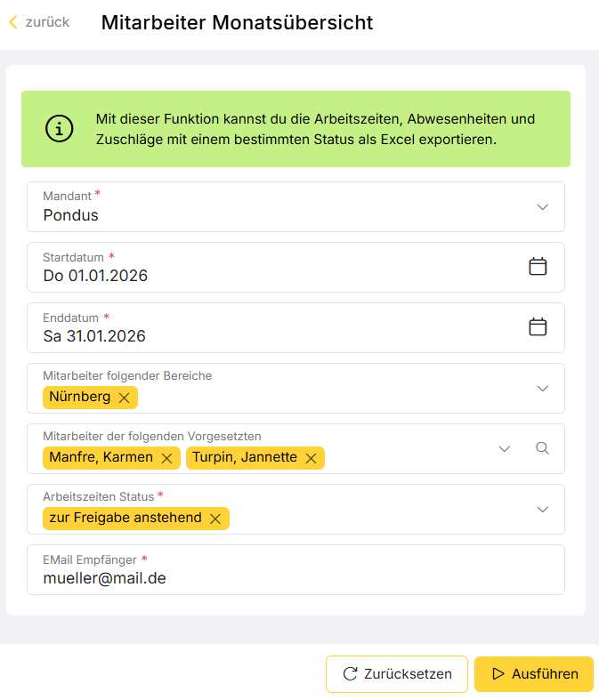This screenshot has width=599, height=700.
Task: Remove the Turpin, Jannette tag
Action: point(311,458)
